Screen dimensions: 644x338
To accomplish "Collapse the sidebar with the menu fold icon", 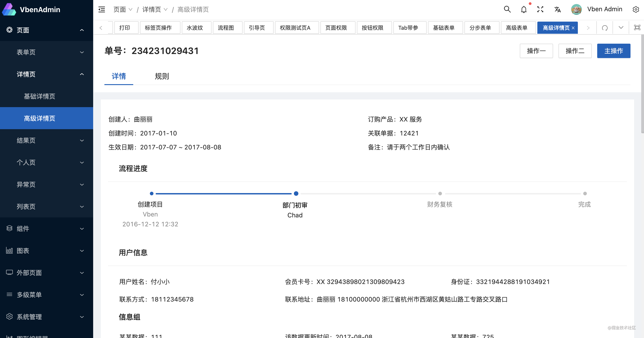I will coord(101,9).
